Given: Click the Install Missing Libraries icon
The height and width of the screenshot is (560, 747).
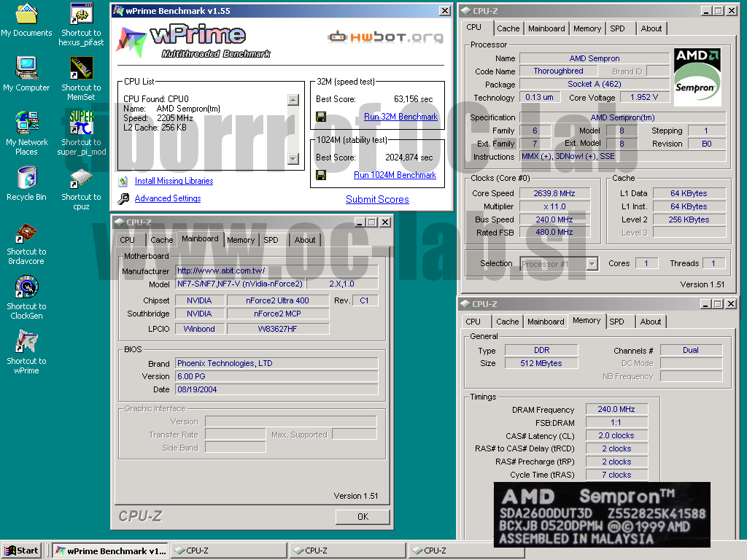Looking at the screenshot, I should point(123,181).
